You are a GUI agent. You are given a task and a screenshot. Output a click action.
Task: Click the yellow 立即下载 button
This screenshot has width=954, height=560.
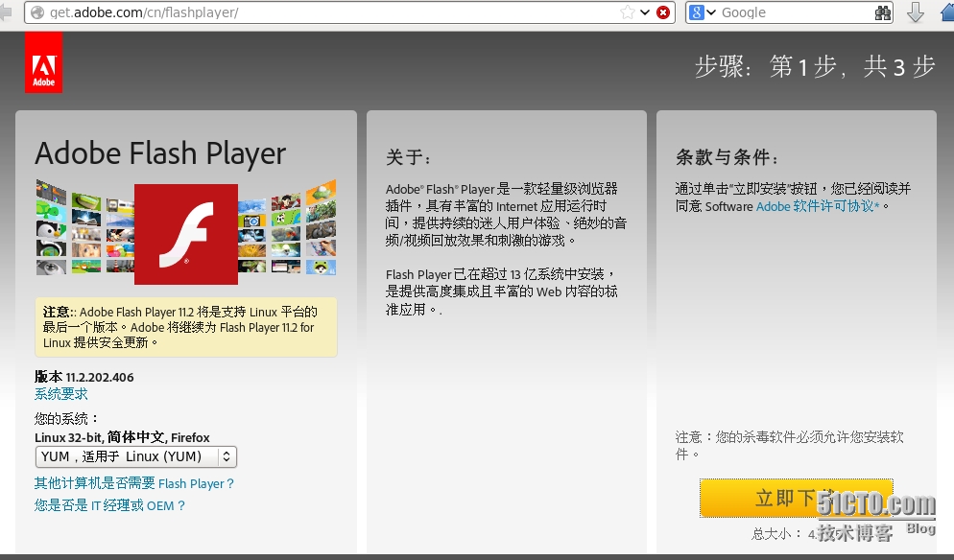[797, 498]
